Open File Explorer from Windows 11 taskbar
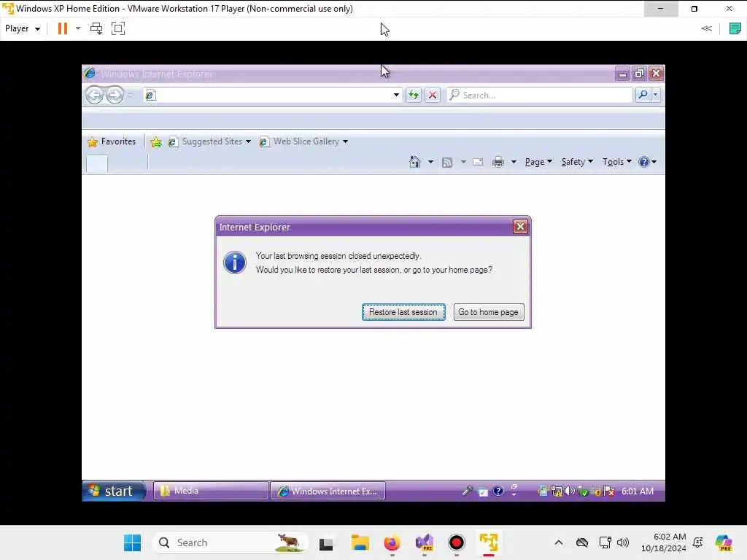This screenshot has width=747, height=560. 360,542
